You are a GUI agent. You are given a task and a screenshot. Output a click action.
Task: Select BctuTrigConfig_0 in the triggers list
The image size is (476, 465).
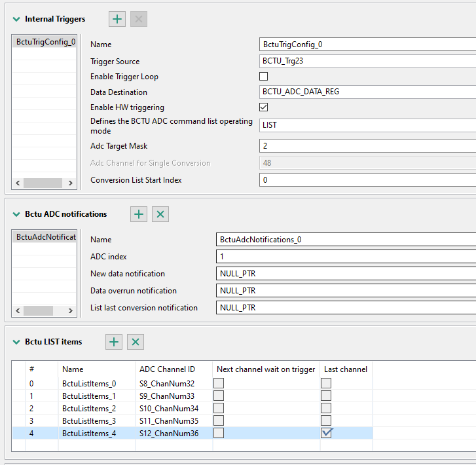point(45,42)
